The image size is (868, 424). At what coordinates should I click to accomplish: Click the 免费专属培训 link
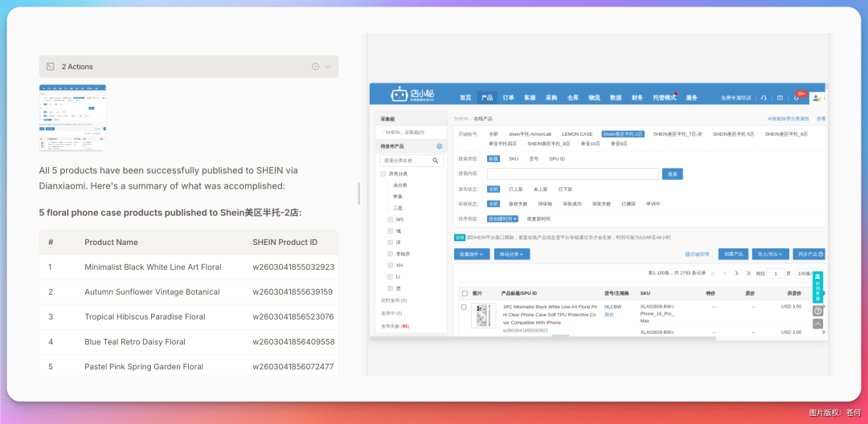coord(735,98)
